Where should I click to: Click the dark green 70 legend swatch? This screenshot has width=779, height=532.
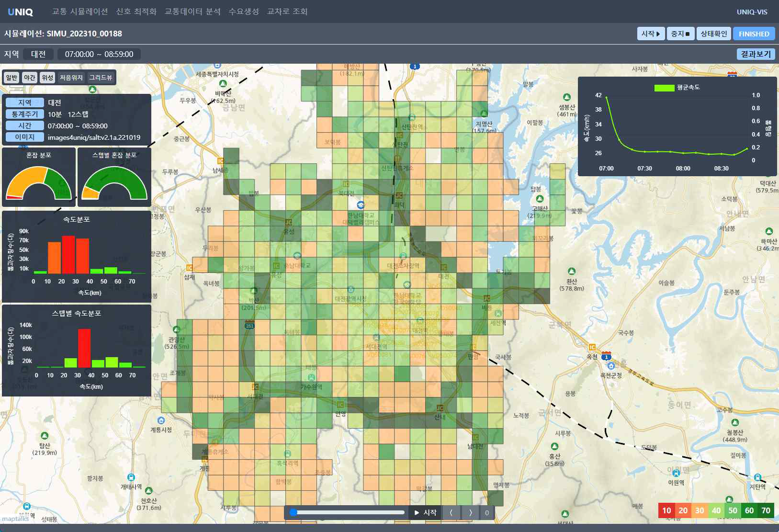coord(766,510)
